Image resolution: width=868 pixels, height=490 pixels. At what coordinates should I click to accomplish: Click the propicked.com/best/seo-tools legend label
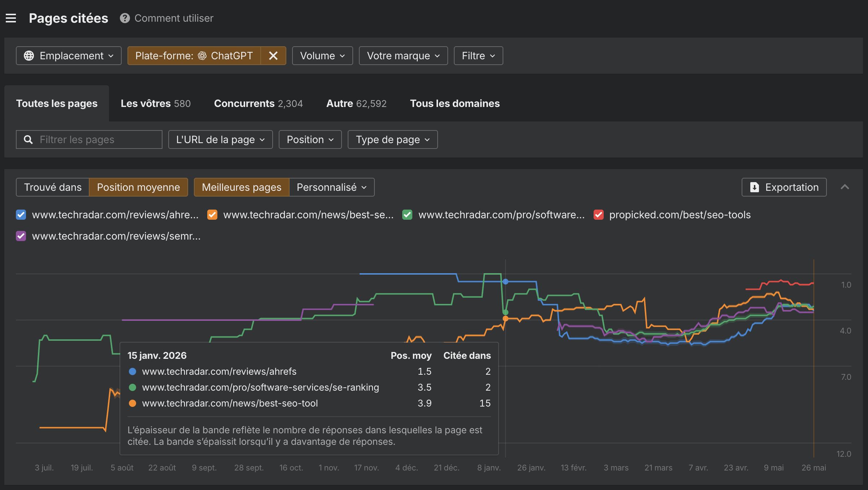point(680,215)
